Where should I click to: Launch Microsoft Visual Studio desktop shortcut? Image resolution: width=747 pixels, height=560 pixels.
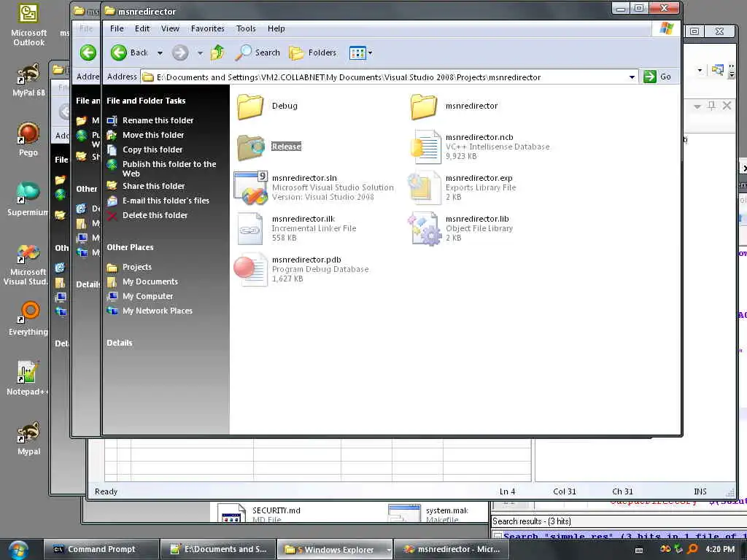28,264
